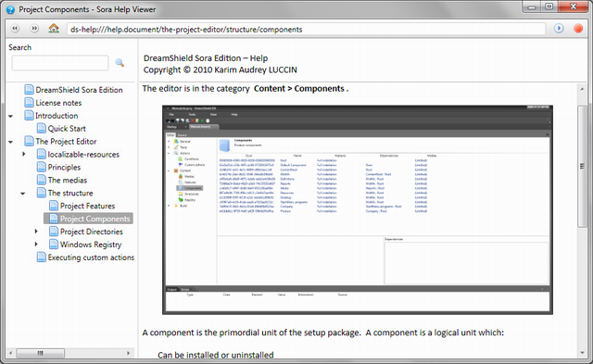593x364 pixels.
Task: Expand the Project Directories tree node
Action: click(36, 232)
